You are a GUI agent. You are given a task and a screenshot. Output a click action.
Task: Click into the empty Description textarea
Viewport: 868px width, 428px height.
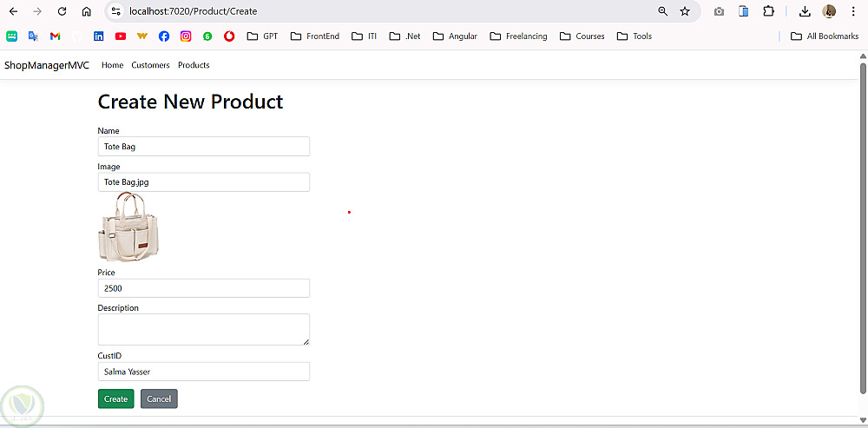coord(204,329)
